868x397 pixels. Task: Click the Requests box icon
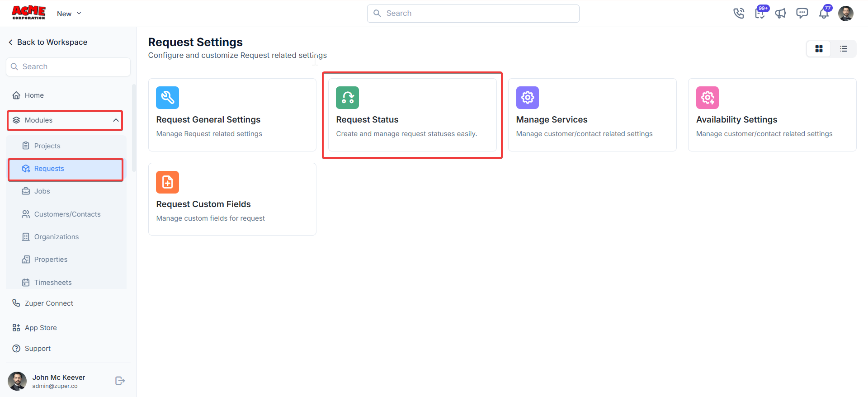(26, 169)
